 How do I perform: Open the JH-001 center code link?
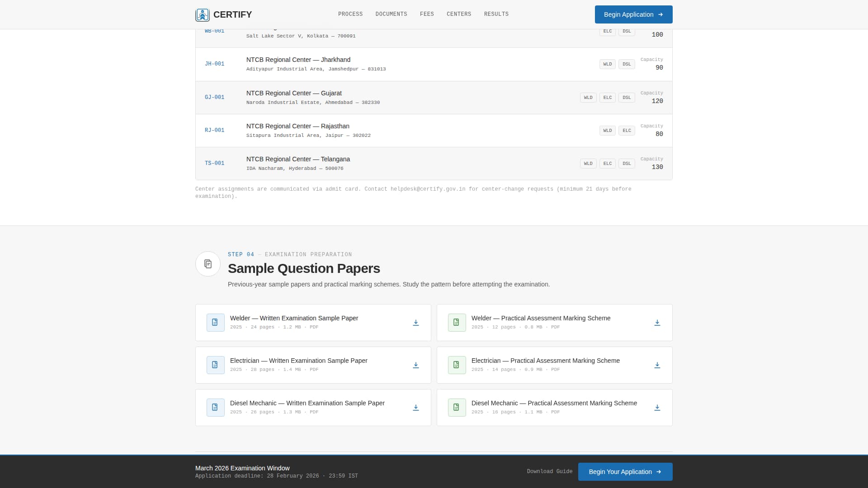tap(214, 64)
